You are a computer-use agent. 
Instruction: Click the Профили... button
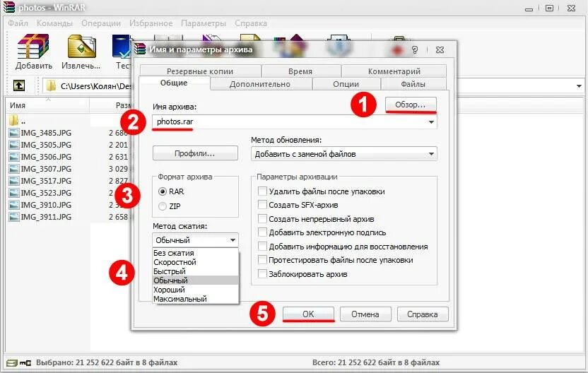pos(195,153)
